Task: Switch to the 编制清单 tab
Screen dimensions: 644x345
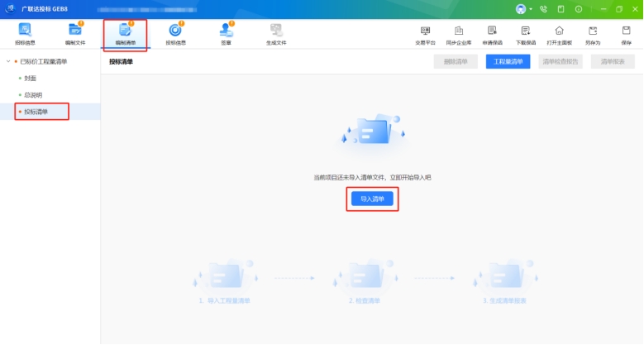Action: pos(126,33)
